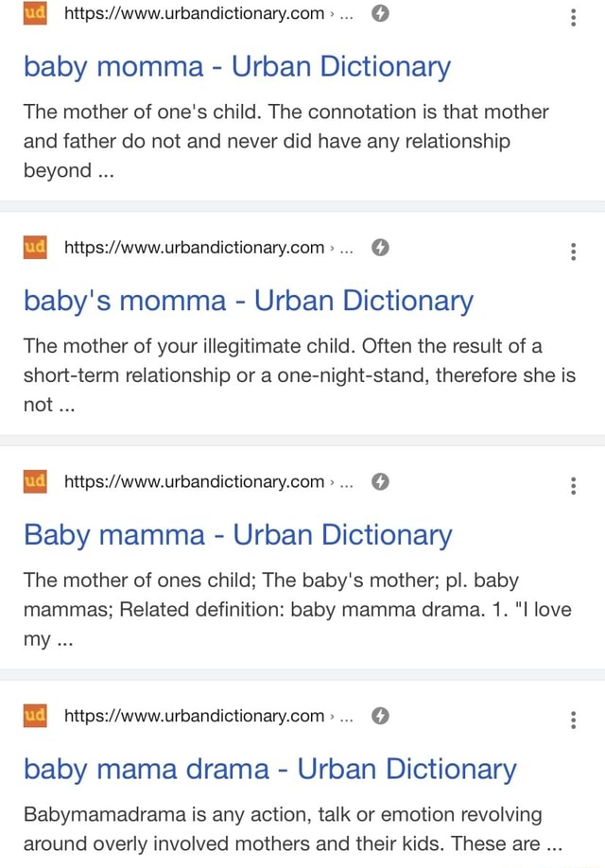Open the "baby's momma - Urban Dictionary" link
The height and width of the screenshot is (868, 605).
[x=249, y=302]
